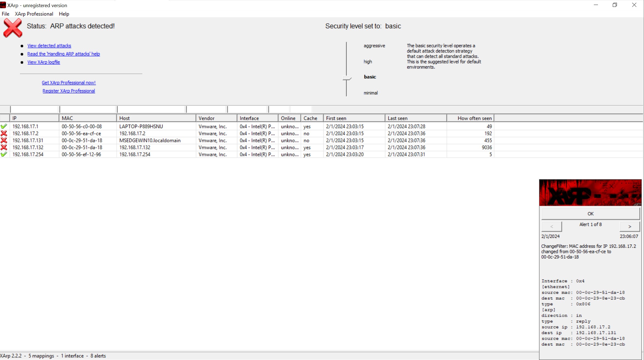644x360 pixels.
Task: Open the XArp Professional menu
Action: pos(34,14)
